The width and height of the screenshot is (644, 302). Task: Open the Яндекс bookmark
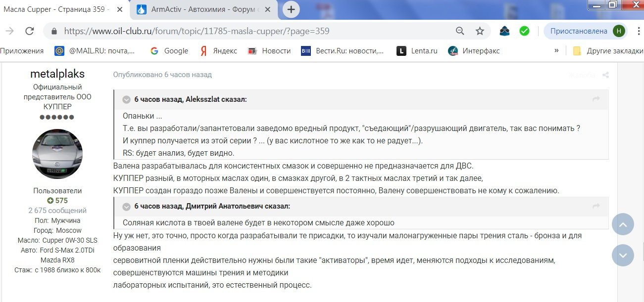219,50
